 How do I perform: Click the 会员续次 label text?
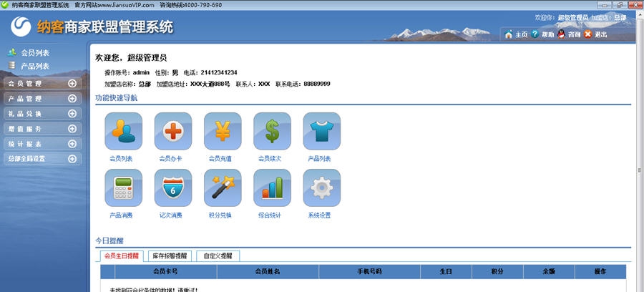point(270,159)
